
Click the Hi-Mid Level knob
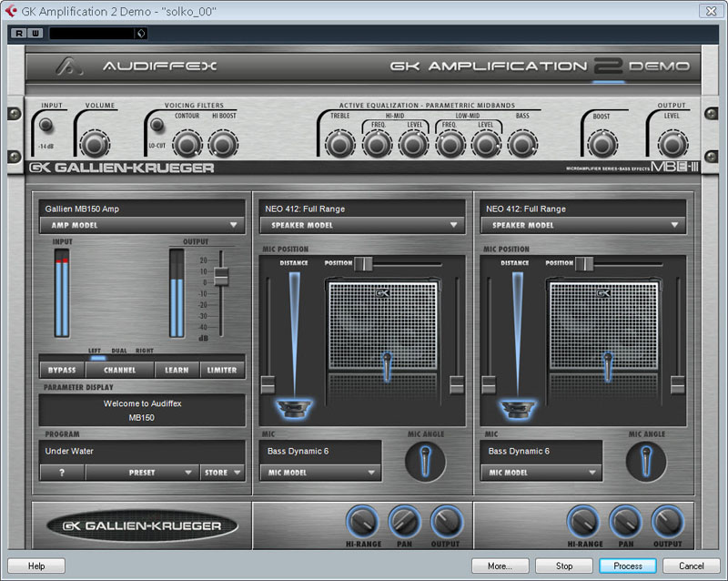[x=413, y=145]
